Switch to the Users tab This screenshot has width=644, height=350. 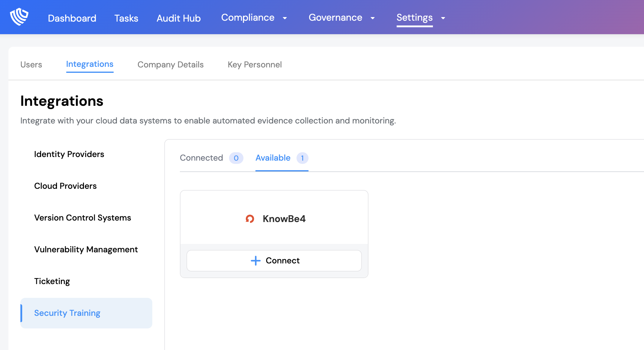(31, 64)
